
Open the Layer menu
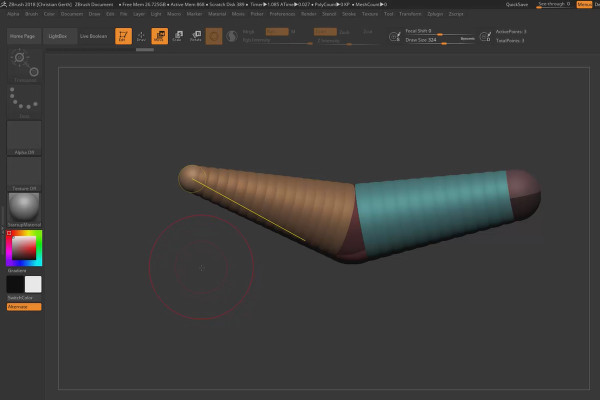(139, 14)
